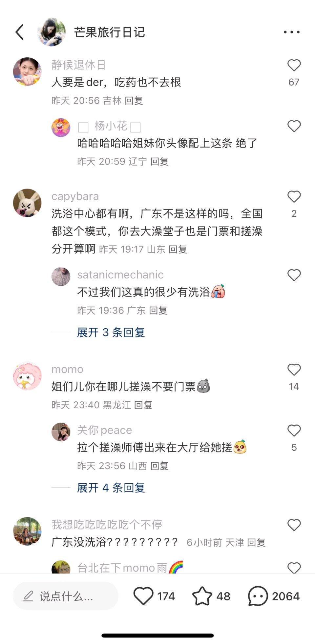The height and width of the screenshot is (644, 315).
Task: Expand 展开 3 条回复
Action: tap(111, 332)
